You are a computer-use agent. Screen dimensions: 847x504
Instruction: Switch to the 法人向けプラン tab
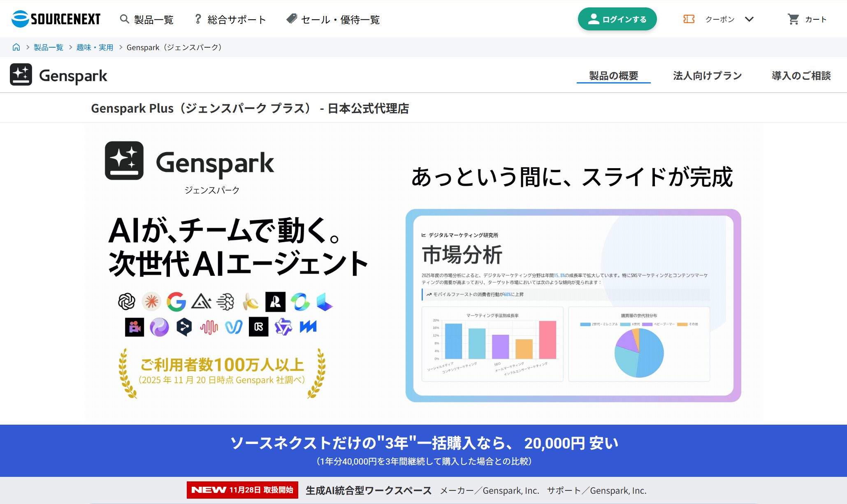coord(707,76)
